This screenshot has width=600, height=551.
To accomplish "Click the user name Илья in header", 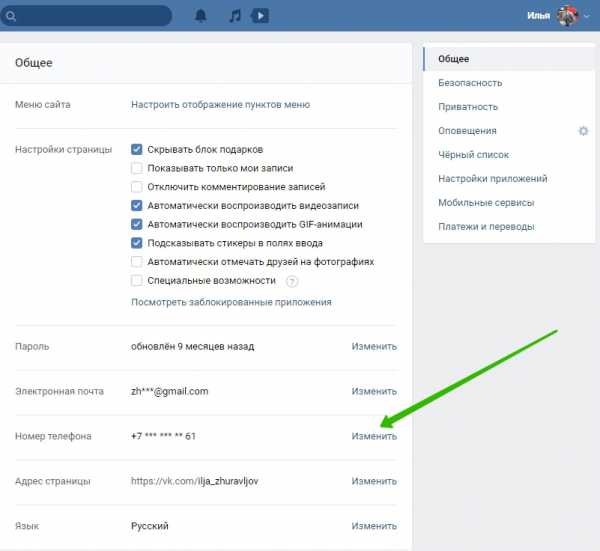I will (x=538, y=16).
